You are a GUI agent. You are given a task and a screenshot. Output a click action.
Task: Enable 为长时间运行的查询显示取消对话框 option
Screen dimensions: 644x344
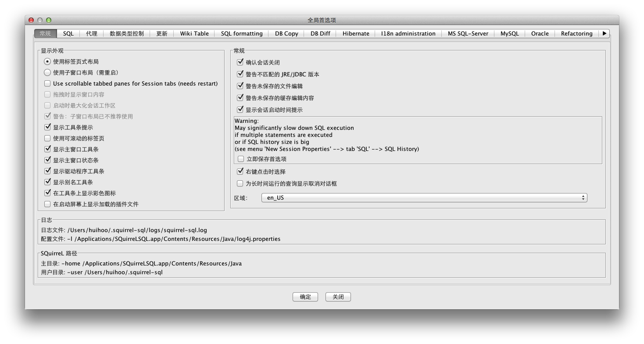[240, 184]
